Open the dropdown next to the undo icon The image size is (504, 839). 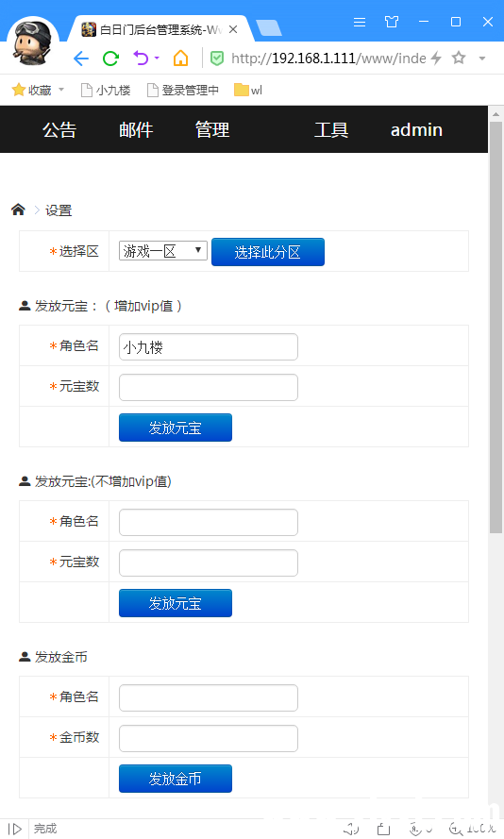(x=157, y=58)
